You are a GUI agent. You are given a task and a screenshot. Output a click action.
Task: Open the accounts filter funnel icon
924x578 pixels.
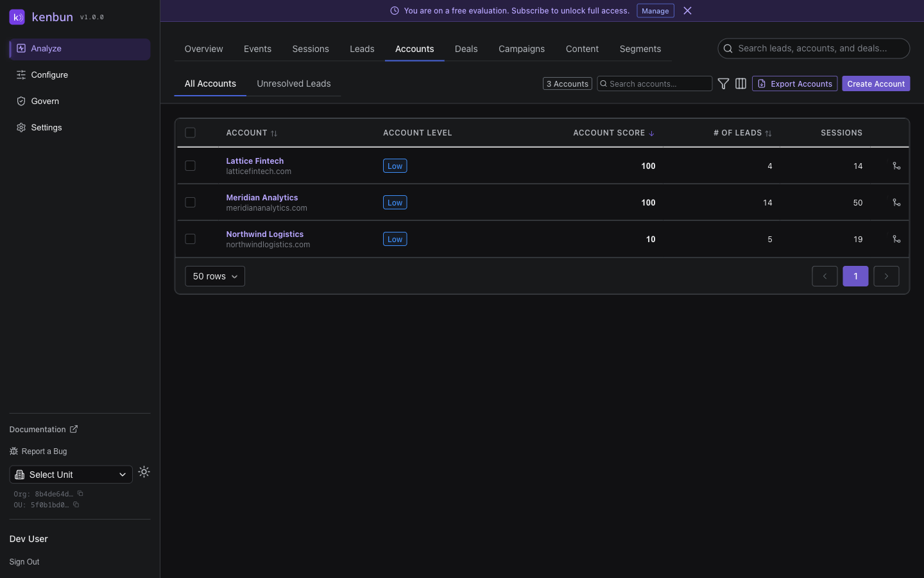pyautogui.click(x=723, y=83)
